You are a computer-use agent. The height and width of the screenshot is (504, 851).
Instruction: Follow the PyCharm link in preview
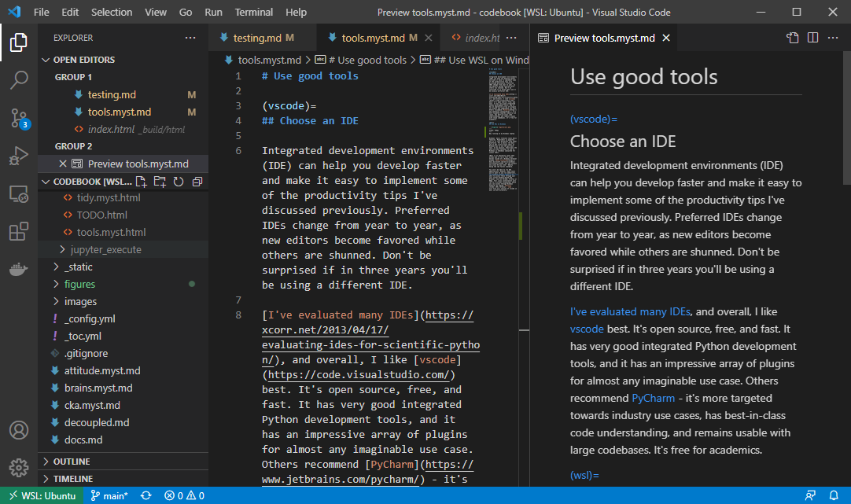tap(653, 398)
